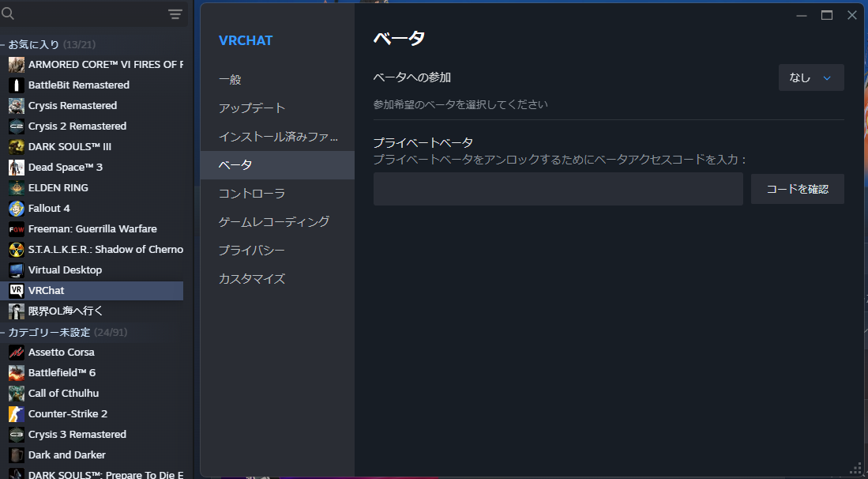Click the Crysis Remastered game icon
Screen dimensions: 868x479
[17, 106]
